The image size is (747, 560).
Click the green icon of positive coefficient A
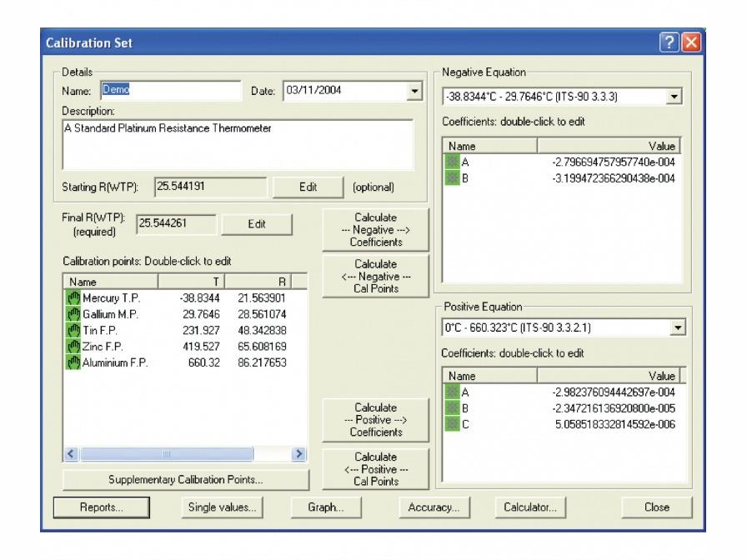click(452, 392)
